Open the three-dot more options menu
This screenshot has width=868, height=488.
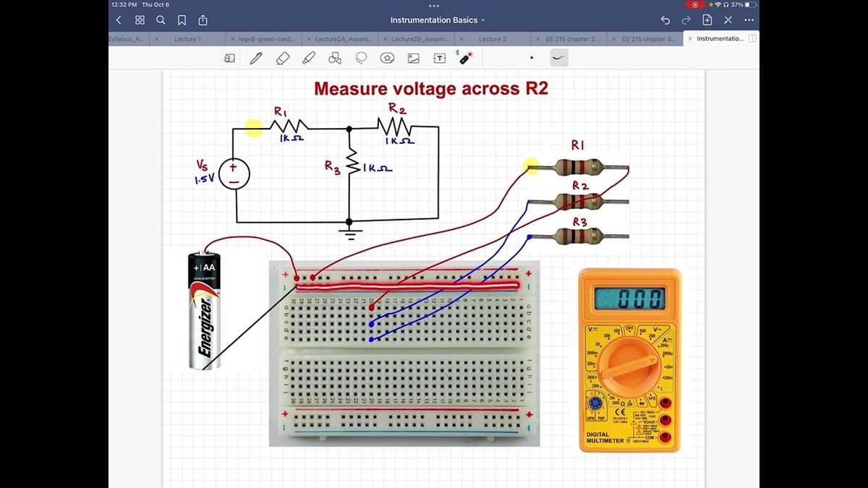point(749,20)
